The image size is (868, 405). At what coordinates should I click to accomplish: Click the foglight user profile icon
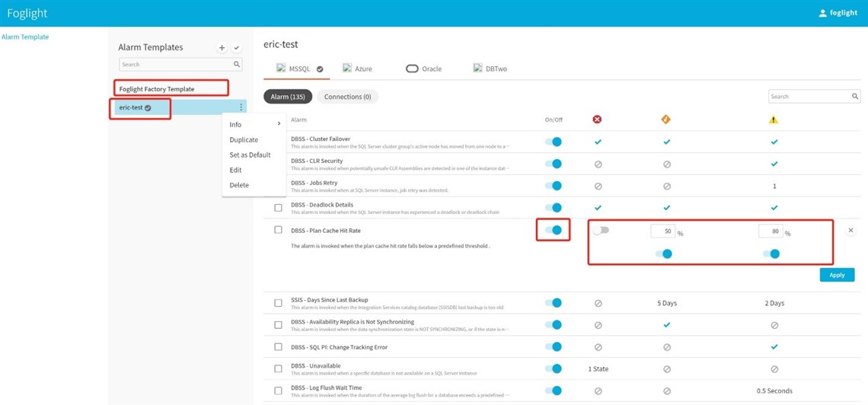[822, 13]
